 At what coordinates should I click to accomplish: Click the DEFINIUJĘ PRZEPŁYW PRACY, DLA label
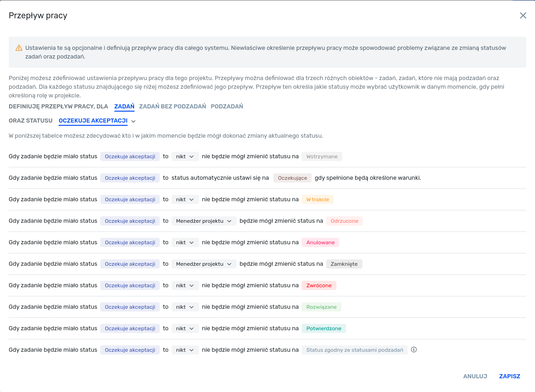[x=58, y=107]
